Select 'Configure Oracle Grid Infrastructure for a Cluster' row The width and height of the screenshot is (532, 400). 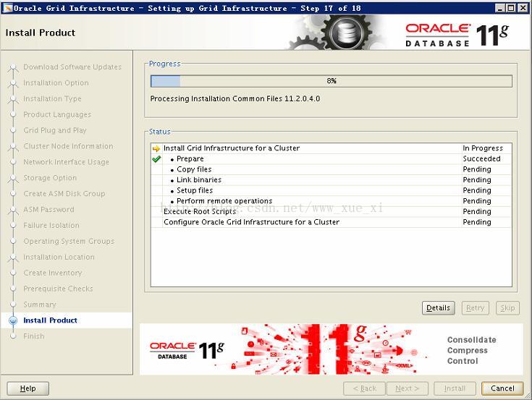coord(332,222)
